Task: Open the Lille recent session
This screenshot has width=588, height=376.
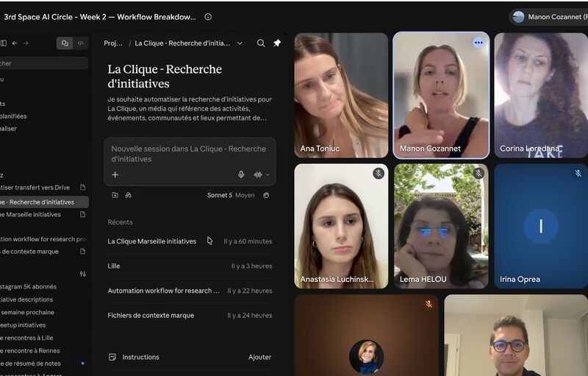Action: (x=190, y=266)
